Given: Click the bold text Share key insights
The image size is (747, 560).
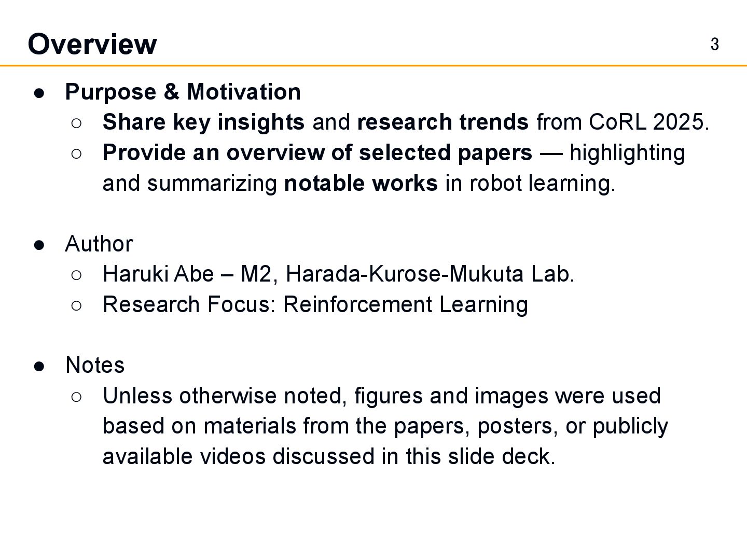Looking at the screenshot, I should (203, 122).
